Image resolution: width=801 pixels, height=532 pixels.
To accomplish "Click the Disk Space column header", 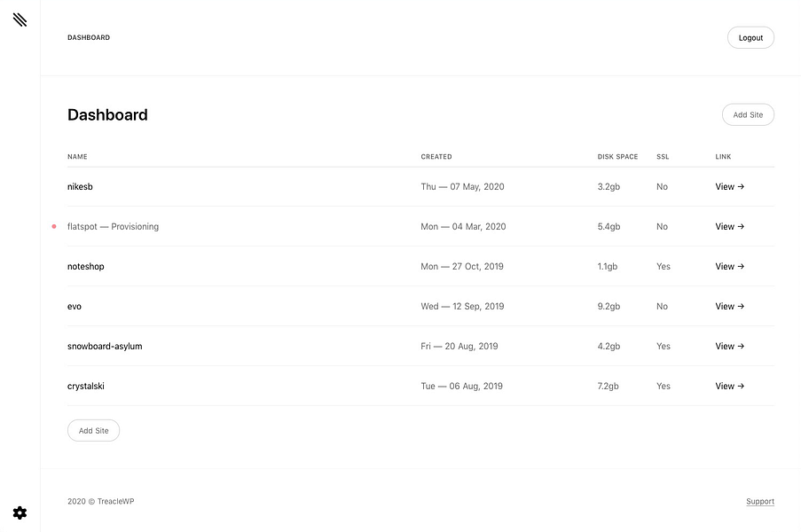I will click(617, 157).
